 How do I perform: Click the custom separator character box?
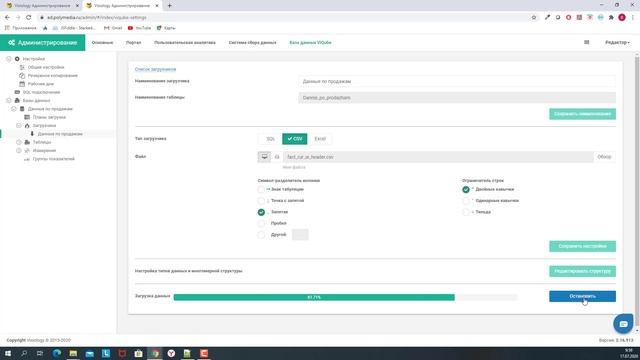[x=300, y=235]
